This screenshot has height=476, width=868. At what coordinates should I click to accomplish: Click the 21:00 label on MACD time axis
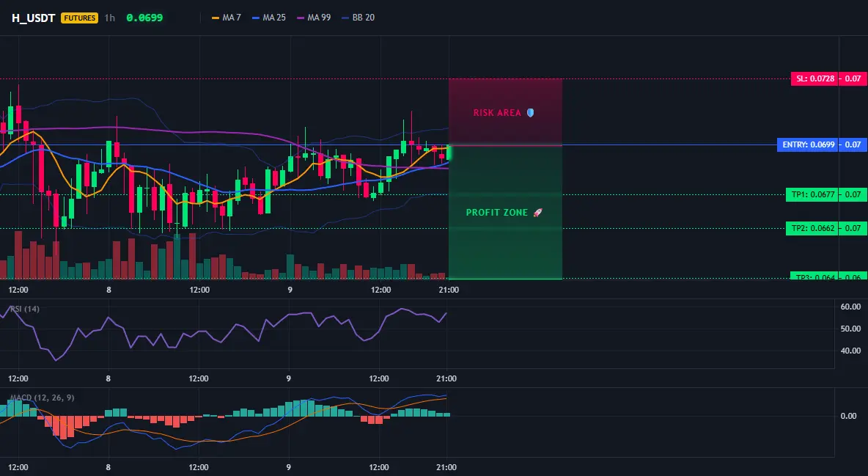point(446,468)
